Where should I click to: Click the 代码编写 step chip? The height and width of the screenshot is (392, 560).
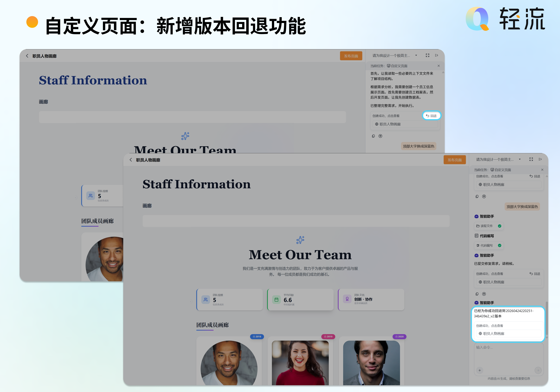tap(489, 245)
